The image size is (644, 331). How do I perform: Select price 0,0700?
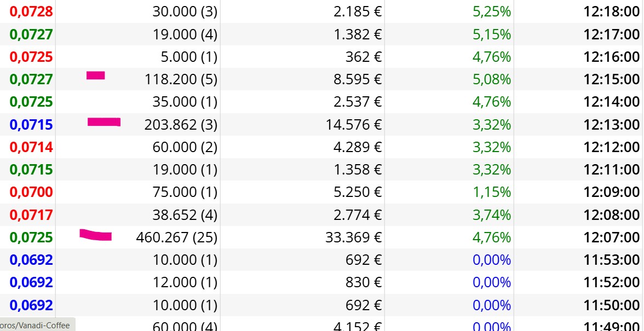(31, 192)
